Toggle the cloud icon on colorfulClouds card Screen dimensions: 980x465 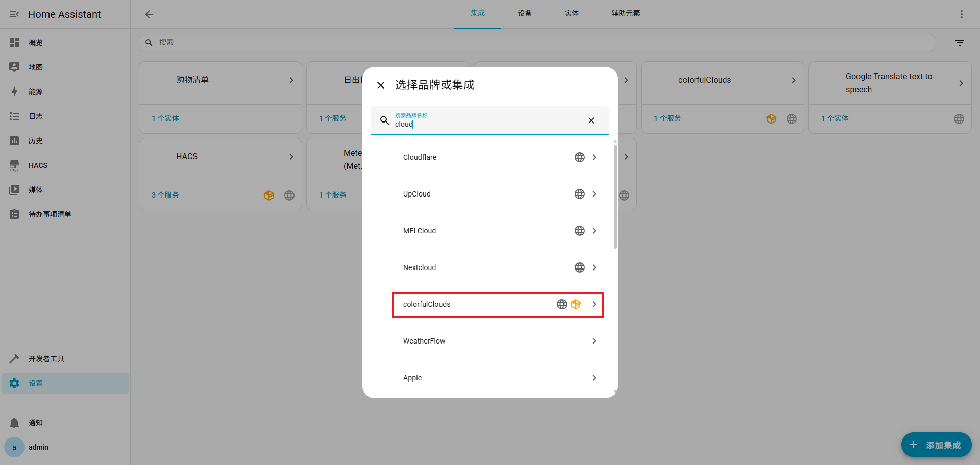791,118
